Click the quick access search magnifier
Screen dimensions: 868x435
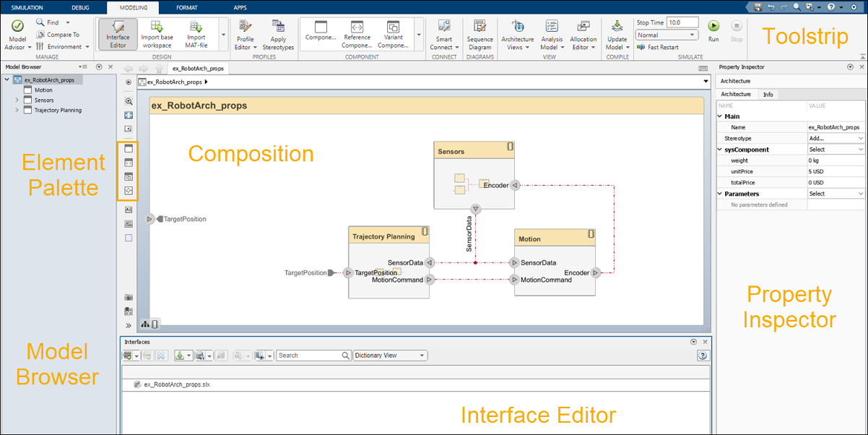(797, 7)
